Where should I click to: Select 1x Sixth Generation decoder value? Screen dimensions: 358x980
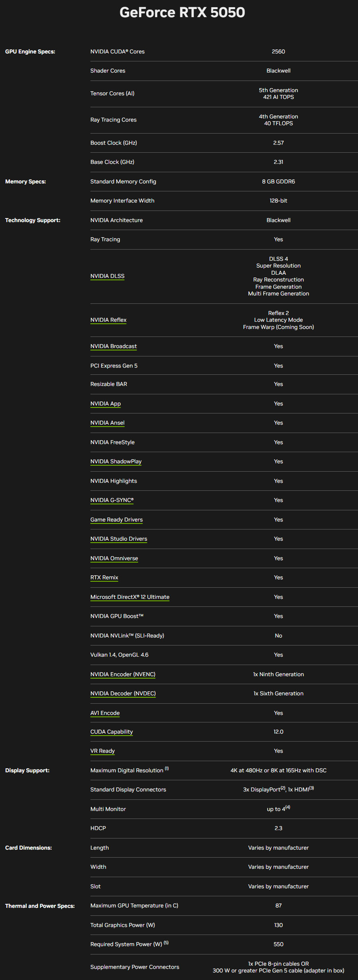[x=278, y=693]
